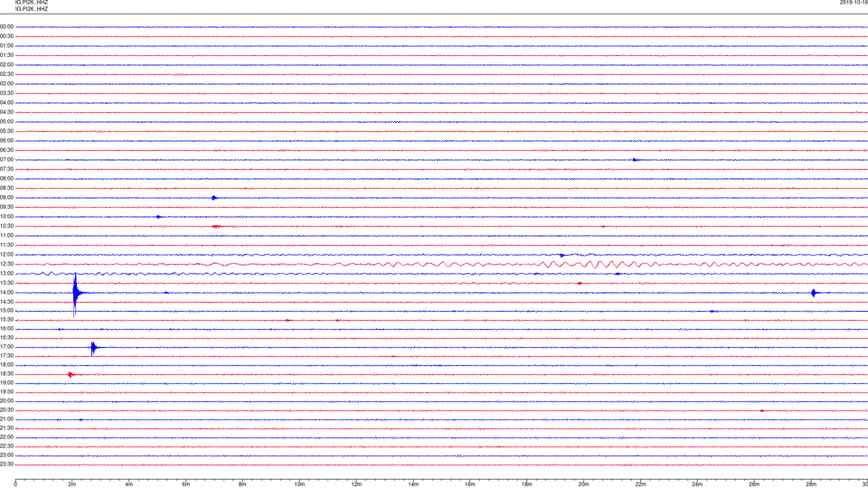The width and height of the screenshot is (868, 488).
Task: Click the 22:00 time label
Action: click(6, 437)
